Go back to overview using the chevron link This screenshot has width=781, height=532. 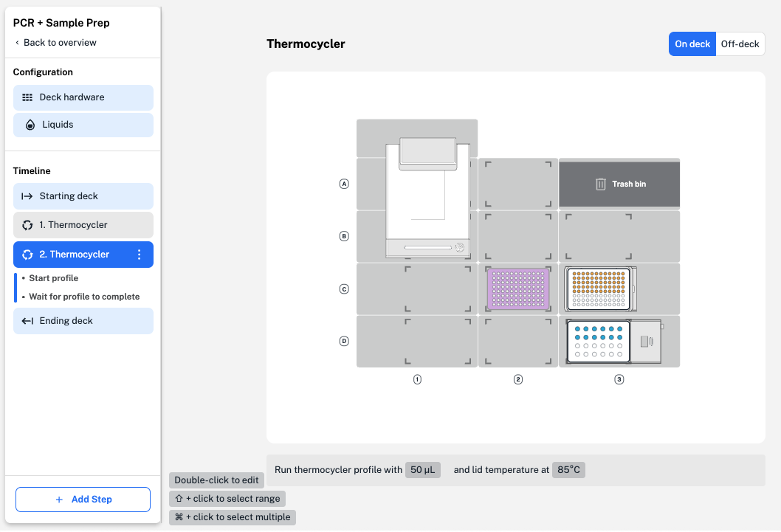(55, 43)
